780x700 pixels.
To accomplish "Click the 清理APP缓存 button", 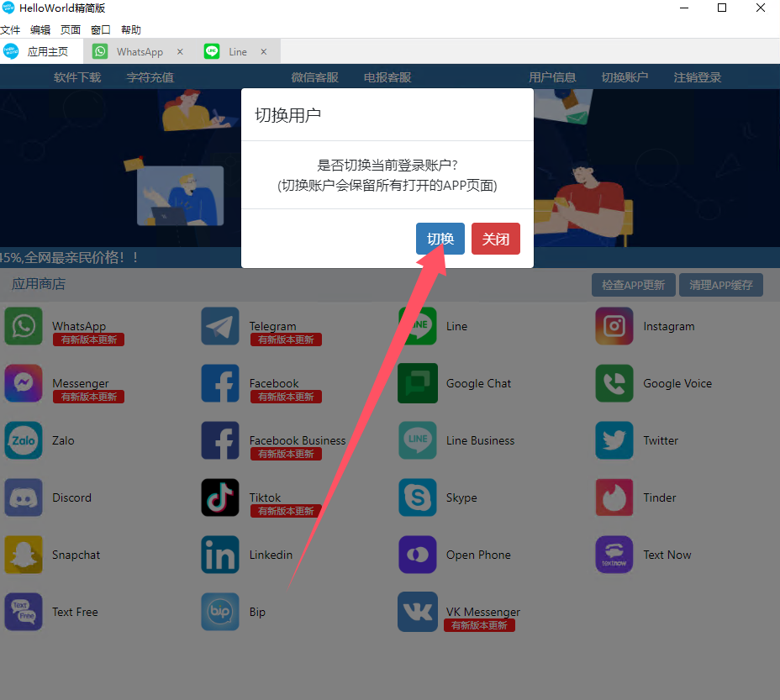I will [721, 285].
